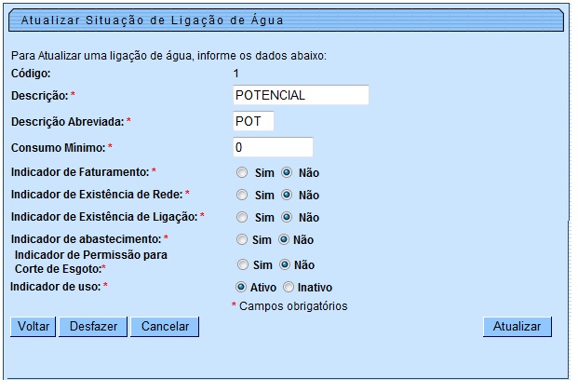
Task: Select Não for Permissão para Corte de Esgoto
Action: click(287, 264)
